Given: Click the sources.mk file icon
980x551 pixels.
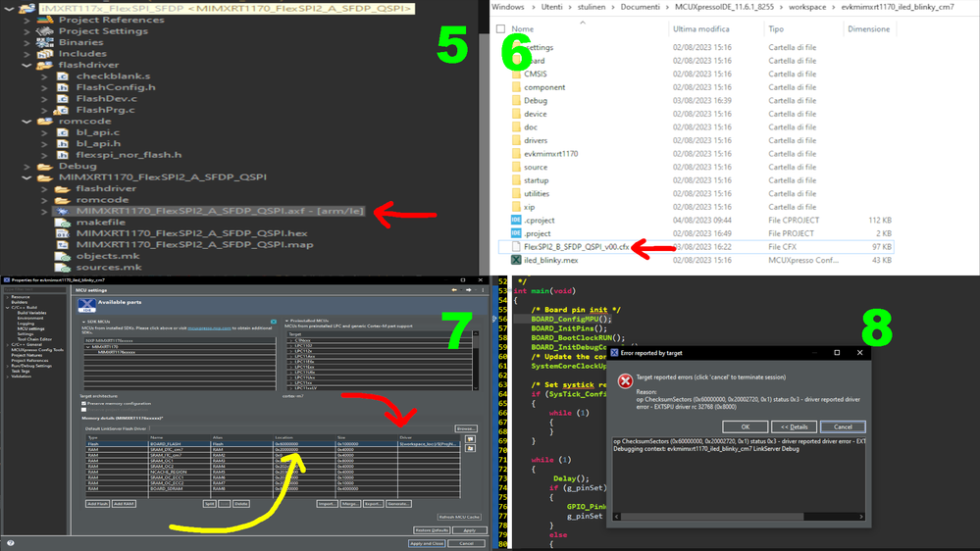Looking at the screenshot, I should (x=63, y=268).
